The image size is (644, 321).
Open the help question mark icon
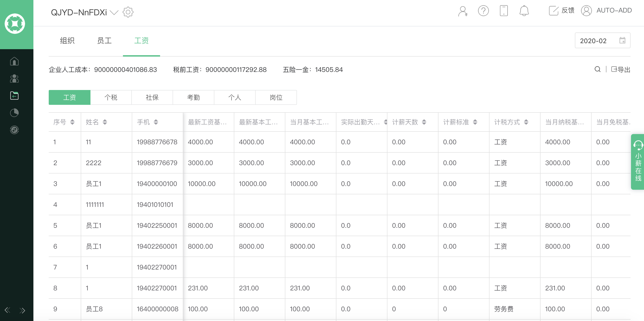pyautogui.click(x=483, y=11)
